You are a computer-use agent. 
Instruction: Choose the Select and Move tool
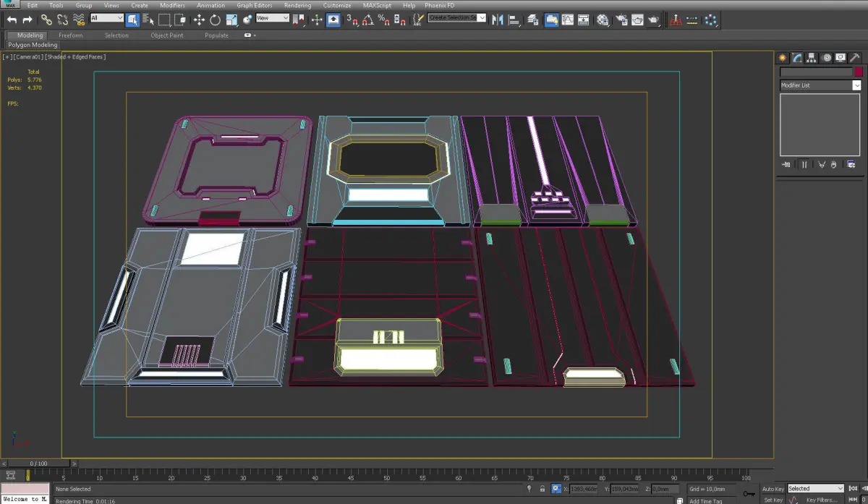[199, 20]
